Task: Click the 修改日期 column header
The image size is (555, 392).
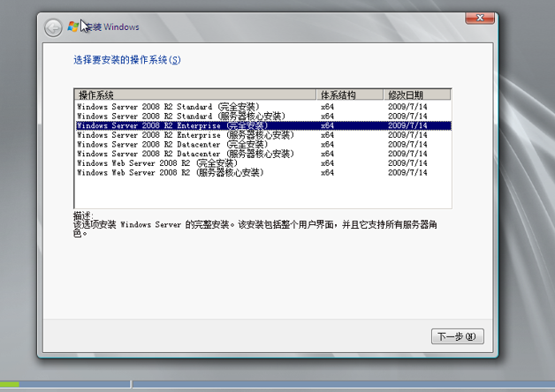Action: pos(417,94)
